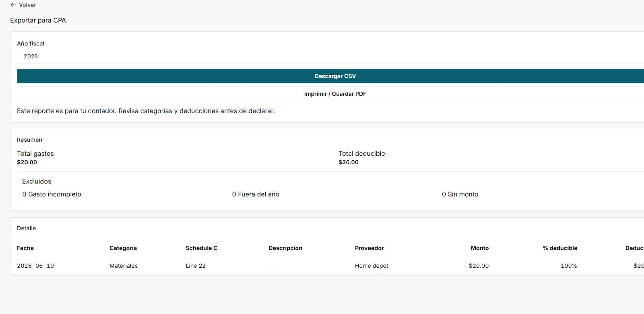This screenshot has height=314, width=644.
Task: Select the Fecha column header
Action: click(x=25, y=248)
